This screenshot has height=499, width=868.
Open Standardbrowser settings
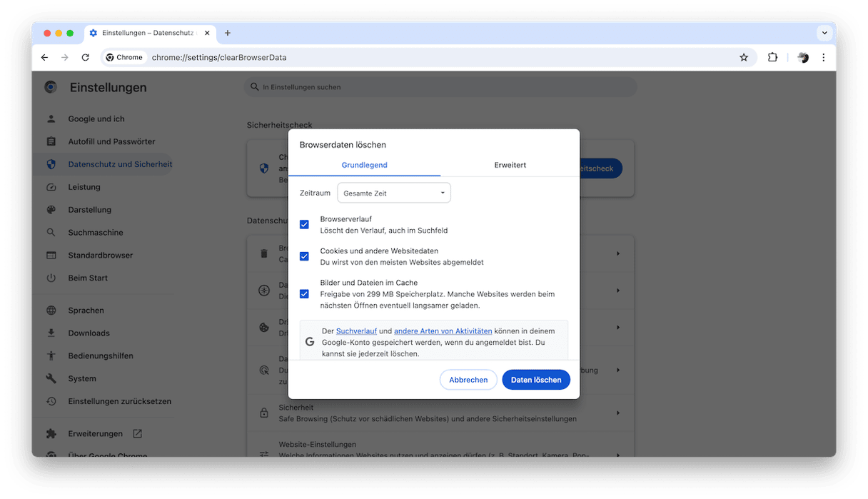coord(101,256)
